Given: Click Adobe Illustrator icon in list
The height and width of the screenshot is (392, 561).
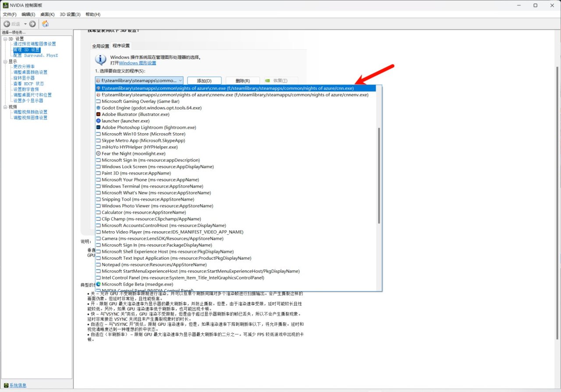Looking at the screenshot, I should point(98,114).
